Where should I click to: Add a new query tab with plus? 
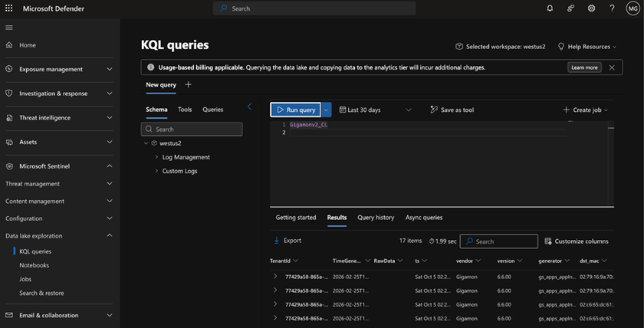[188, 84]
